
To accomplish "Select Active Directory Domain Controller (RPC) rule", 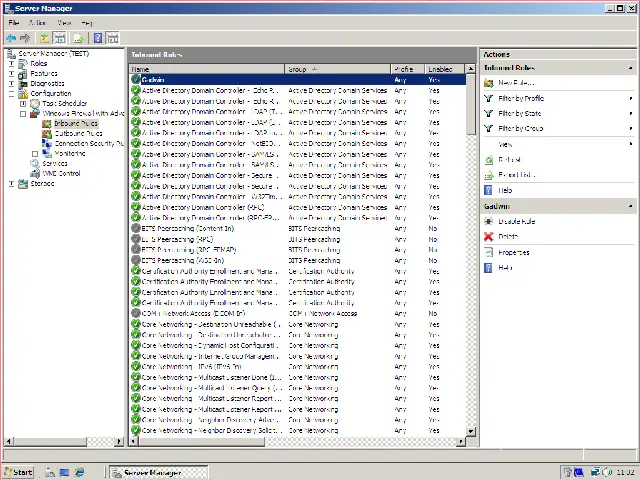I will (x=298, y=207).
